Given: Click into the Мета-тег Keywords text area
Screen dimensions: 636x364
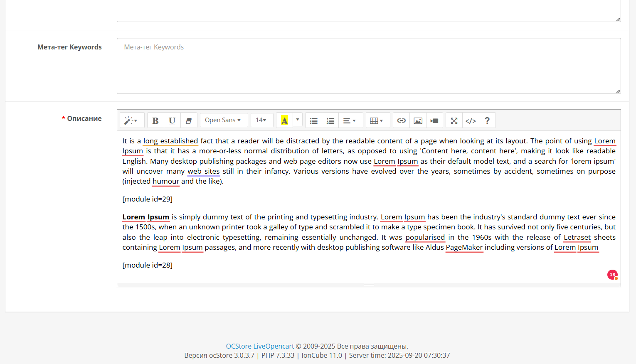Looking at the screenshot, I should coord(368,66).
